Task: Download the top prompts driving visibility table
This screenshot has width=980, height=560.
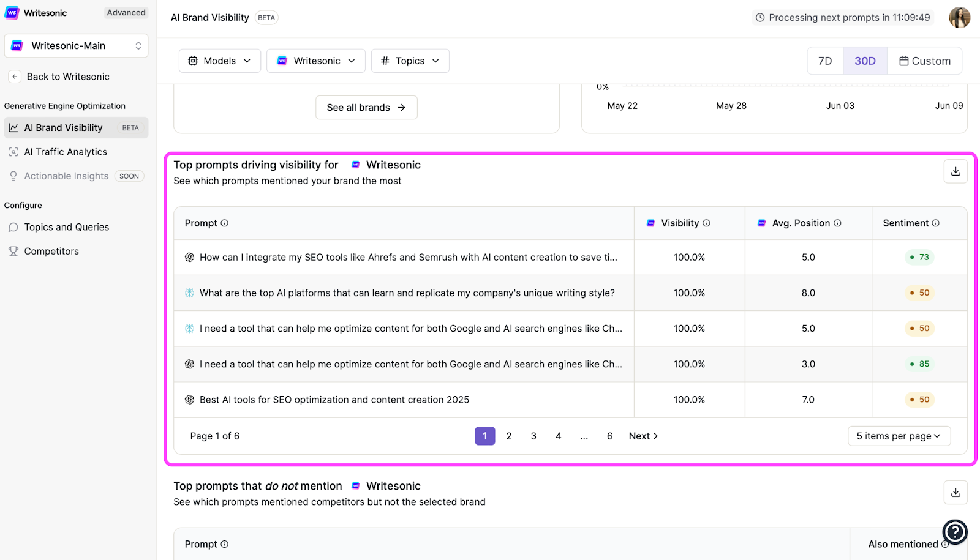Action: click(956, 171)
